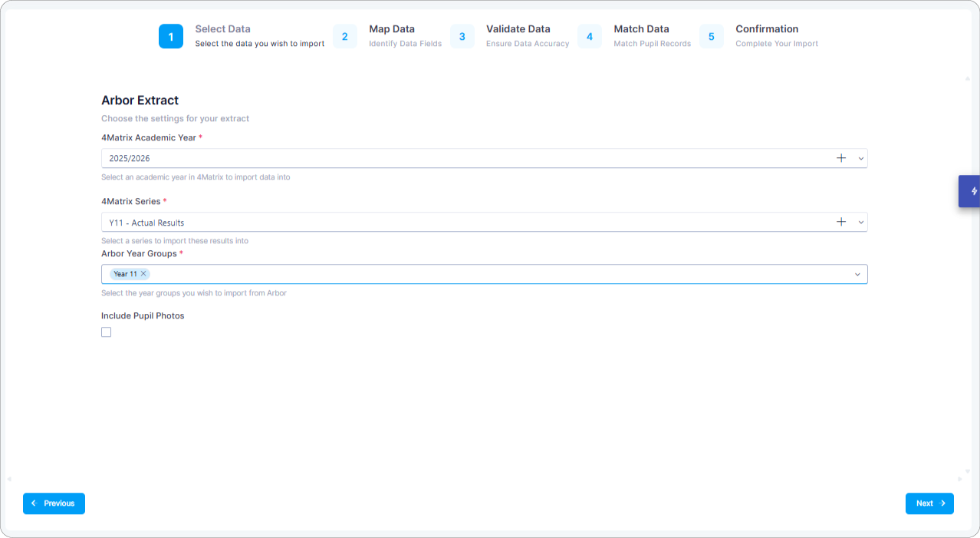This screenshot has height=538, width=980.
Task: Click the Arbor Extract heading
Action: pyautogui.click(x=140, y=100)
